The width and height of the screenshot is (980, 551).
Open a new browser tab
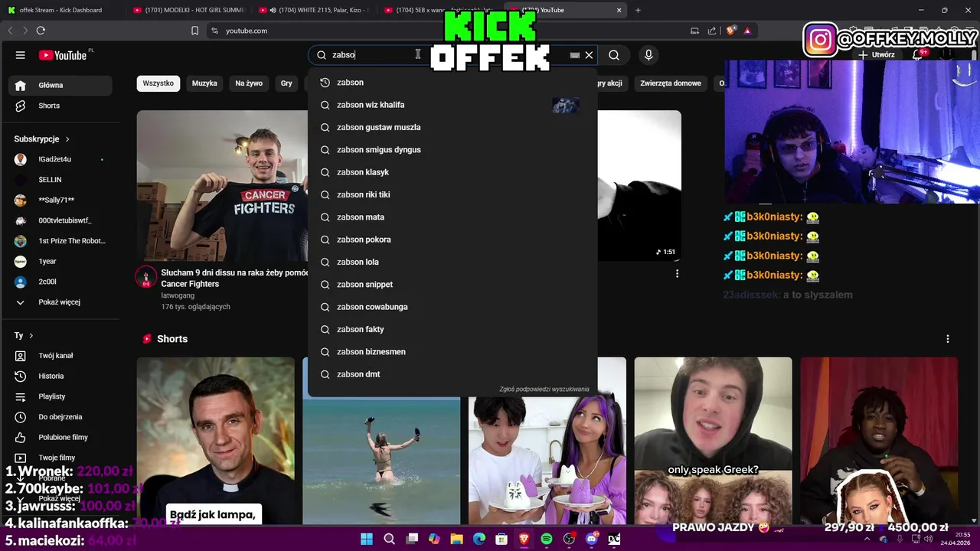point(638,10)
